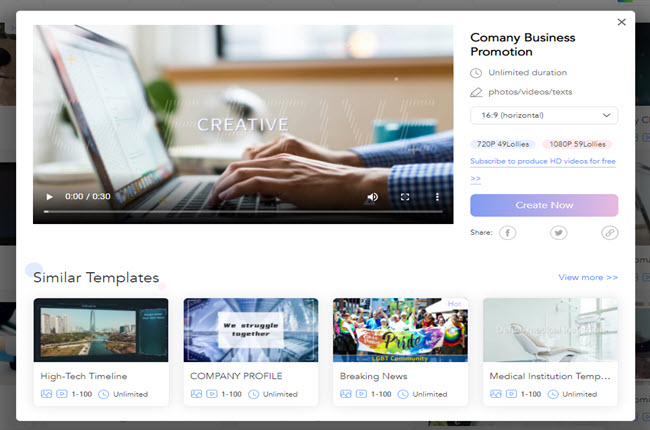Click the Unlimited duration text
Viewport: 650px width, 430px height.
[x=527, y=73]
